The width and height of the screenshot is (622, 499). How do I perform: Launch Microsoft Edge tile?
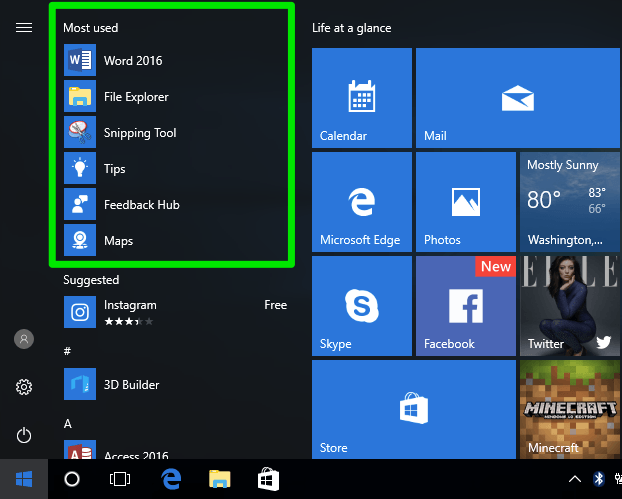(x=361, y=201)
